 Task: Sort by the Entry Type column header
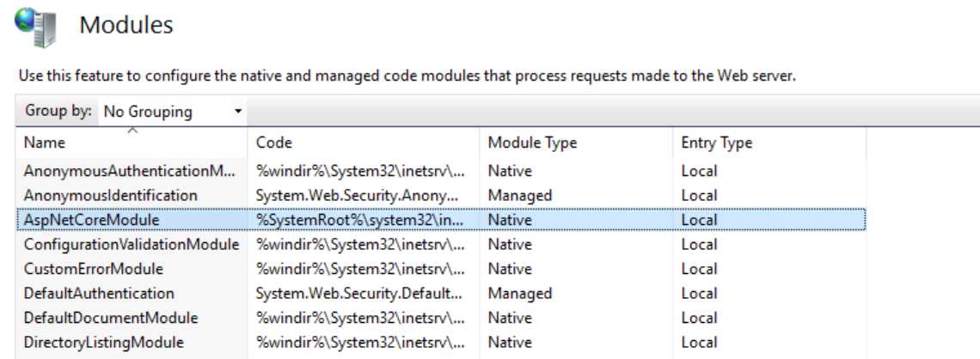tap(769, 143)
